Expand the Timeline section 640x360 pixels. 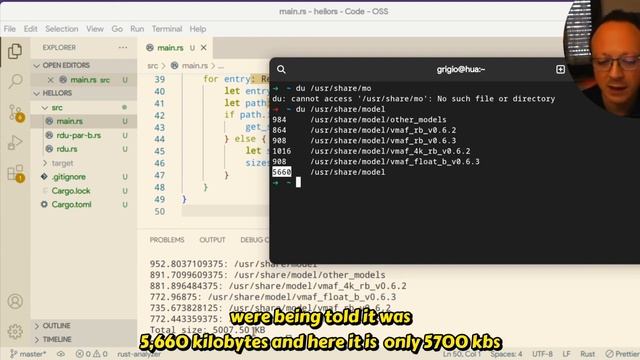pos(37,339)
